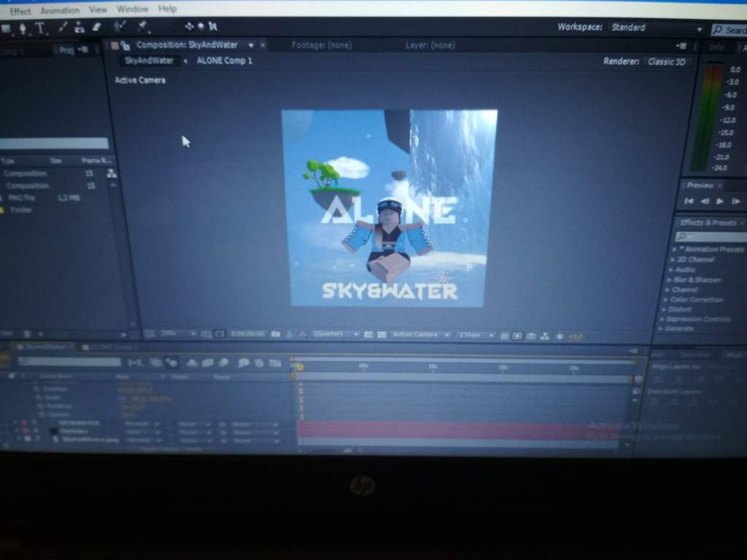747x560 pixels.
Task: Click SkyAndWater breadcrumb in composition navigator
Action: pyautogui.click(x=149, y=61)
